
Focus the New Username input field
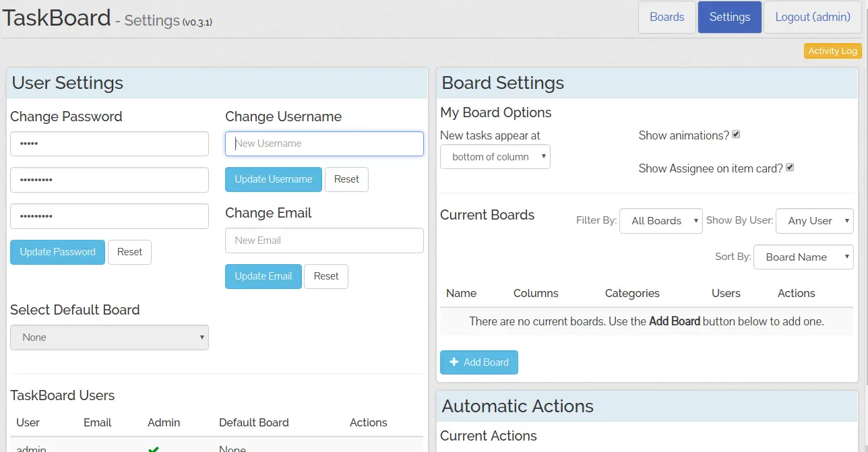pos(324,143)
